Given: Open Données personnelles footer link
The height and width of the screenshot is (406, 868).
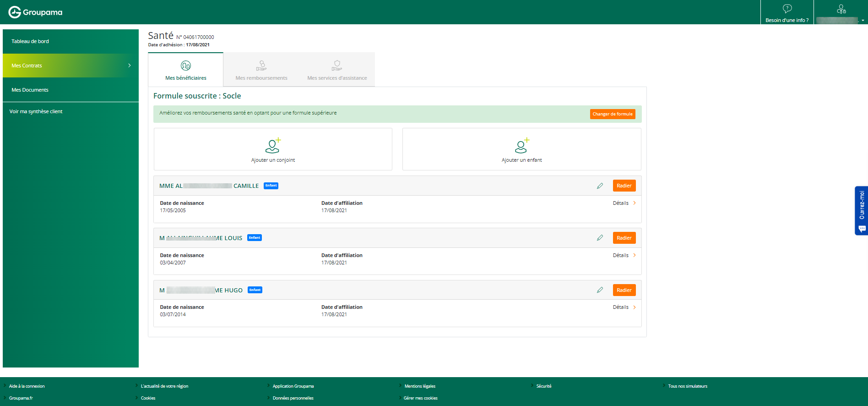Looking at the screenshot, I should pyautogui.click(x=293, y=398).
